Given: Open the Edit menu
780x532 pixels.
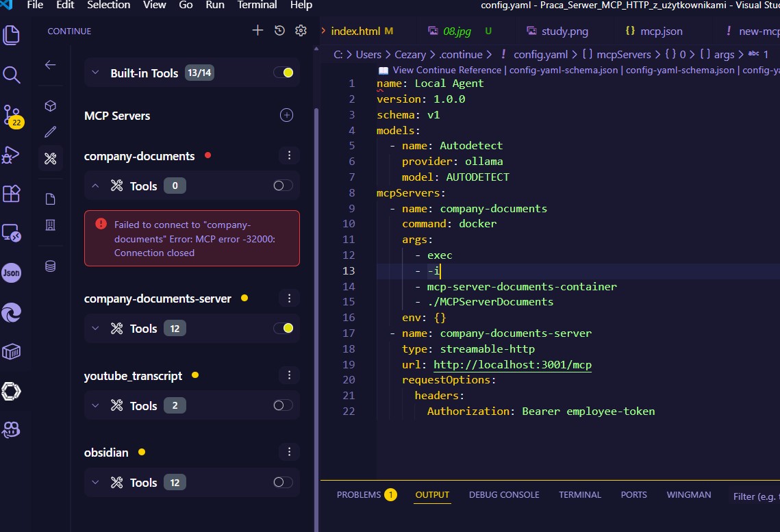Looking at the screenshot, I should [x=65, y=5].
